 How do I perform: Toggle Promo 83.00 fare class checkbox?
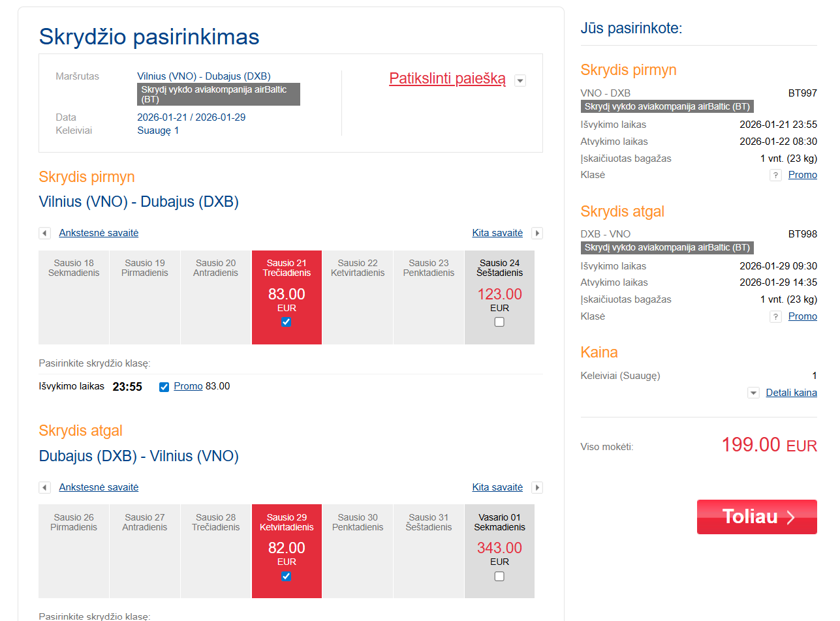164,387
